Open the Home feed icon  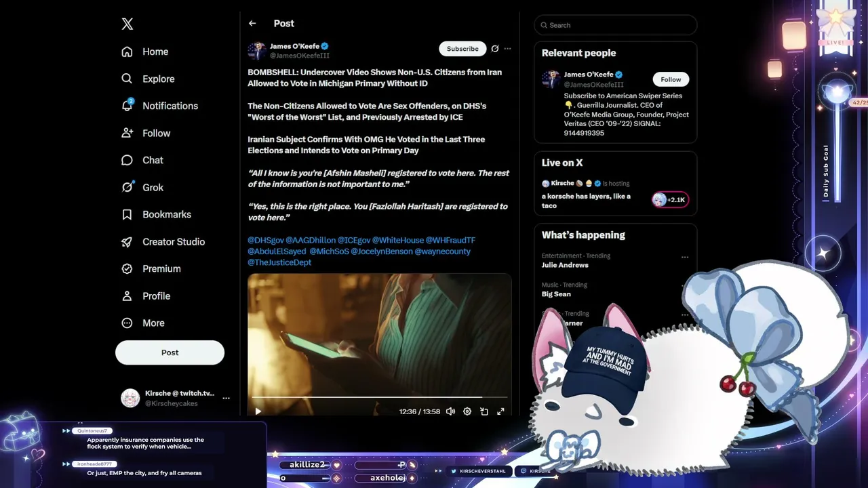127,52
